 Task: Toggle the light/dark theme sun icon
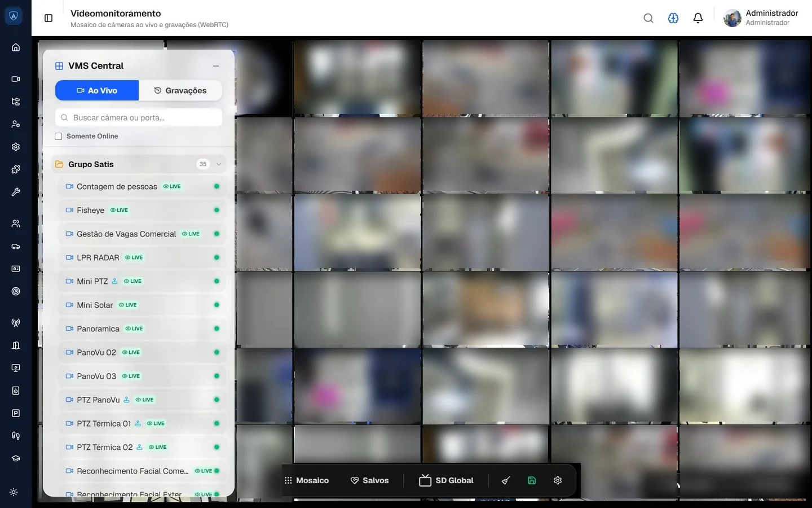14,492
